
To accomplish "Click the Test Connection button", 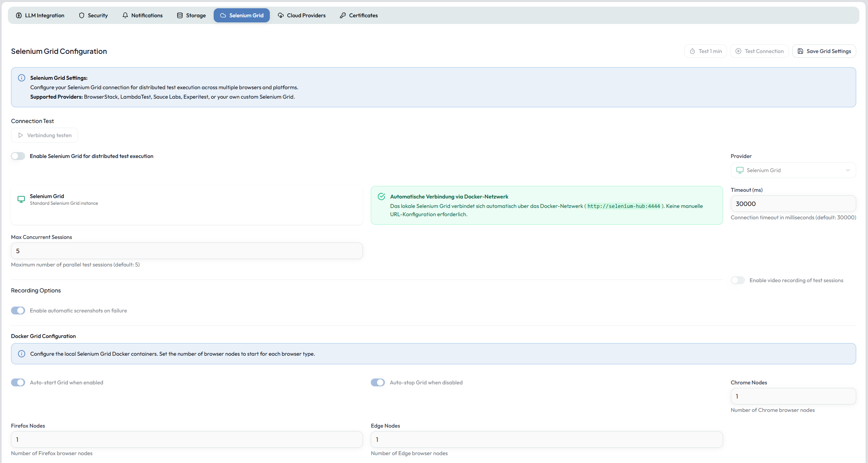I will (759, 51).
